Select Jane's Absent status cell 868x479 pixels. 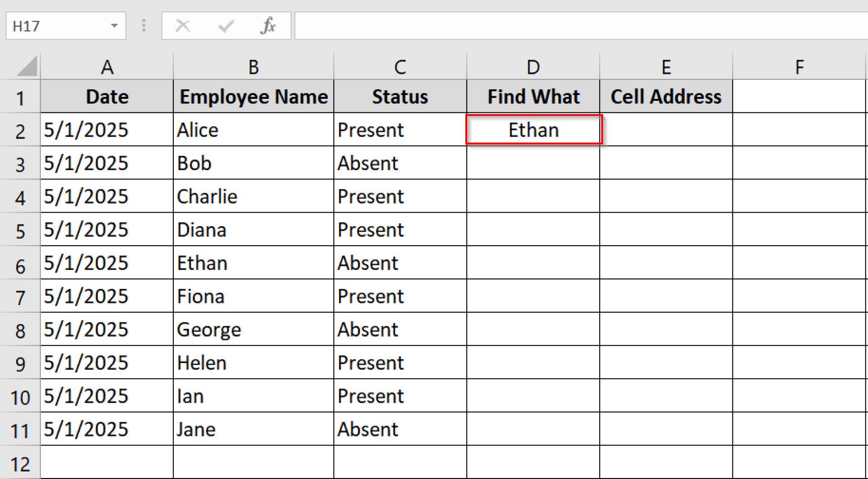point(400,429)
